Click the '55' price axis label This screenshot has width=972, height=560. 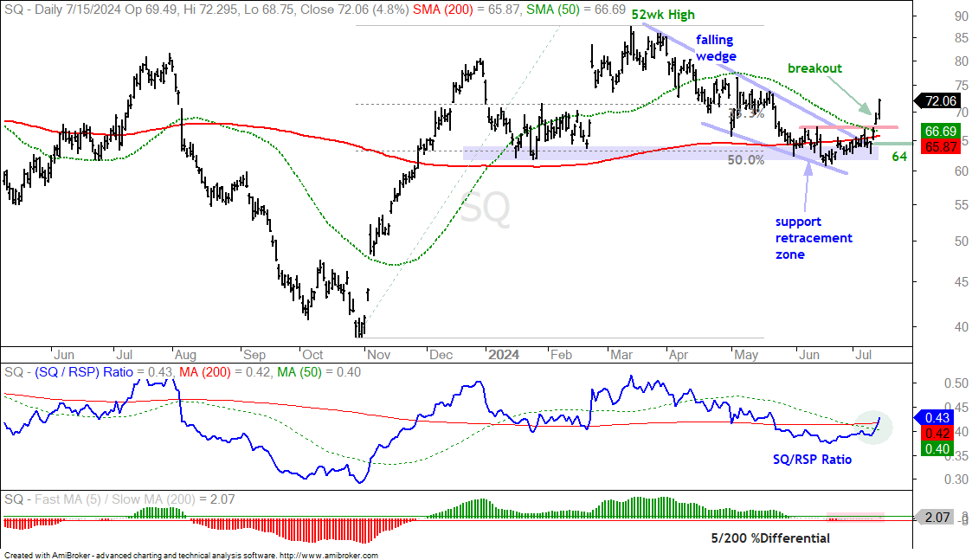click(x=961, y=204)
